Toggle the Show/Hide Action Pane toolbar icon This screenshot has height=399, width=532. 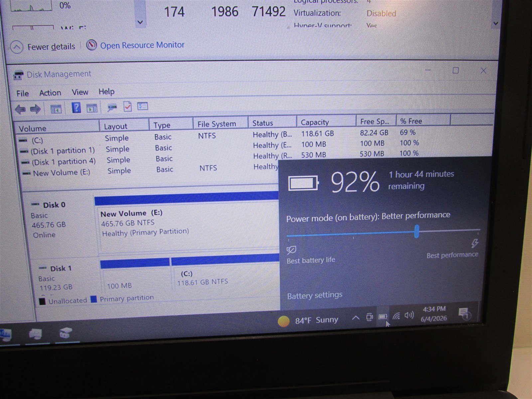pos(91,108)
